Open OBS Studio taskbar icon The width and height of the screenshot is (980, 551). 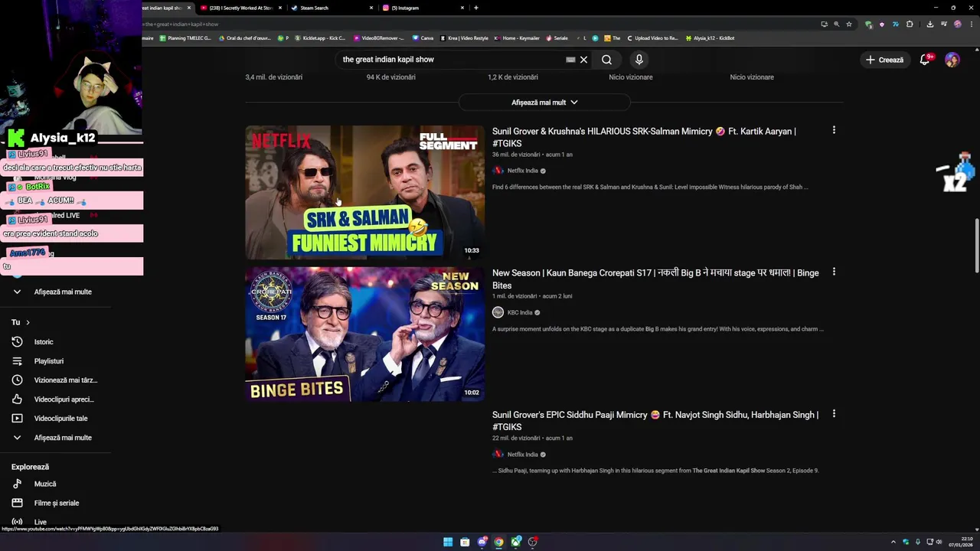[x=533, y=542]
